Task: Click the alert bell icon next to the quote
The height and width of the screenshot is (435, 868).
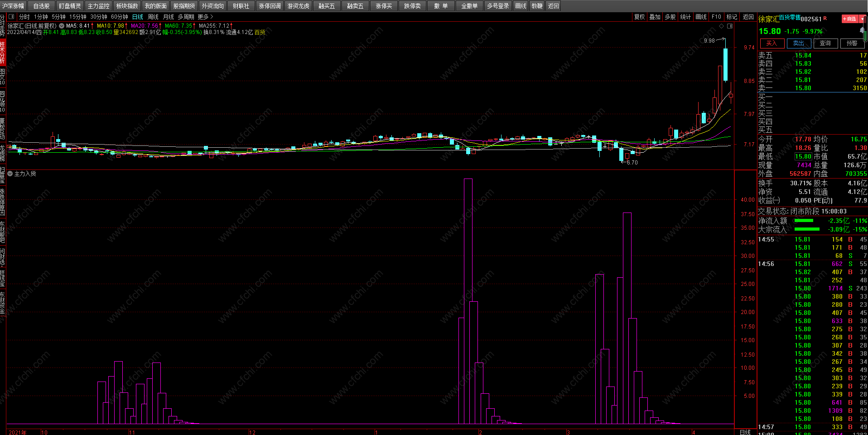Action: tap(862, 31)
